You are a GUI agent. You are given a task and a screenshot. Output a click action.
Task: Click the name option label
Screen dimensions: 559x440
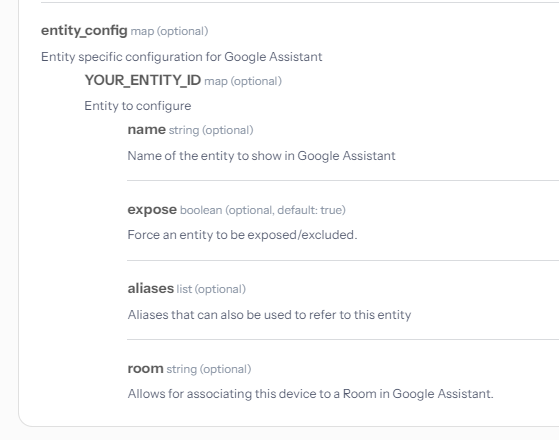[147, 129]
